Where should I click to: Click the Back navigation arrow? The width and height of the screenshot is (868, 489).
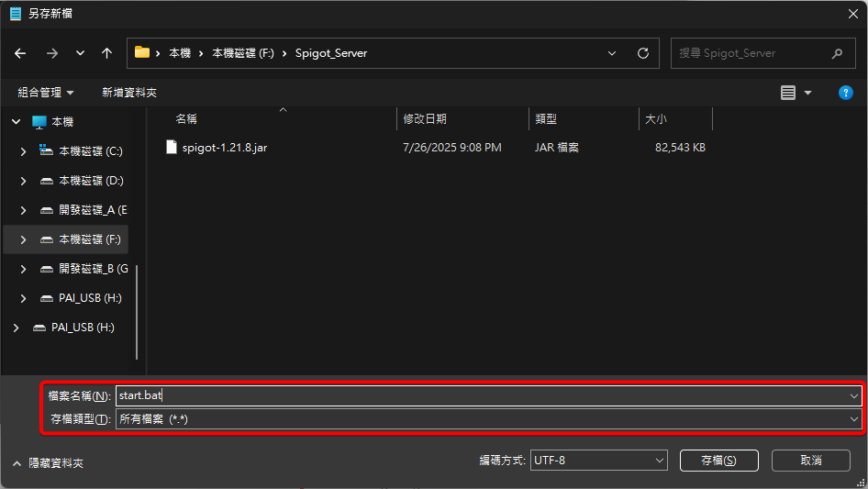point(20,53)
